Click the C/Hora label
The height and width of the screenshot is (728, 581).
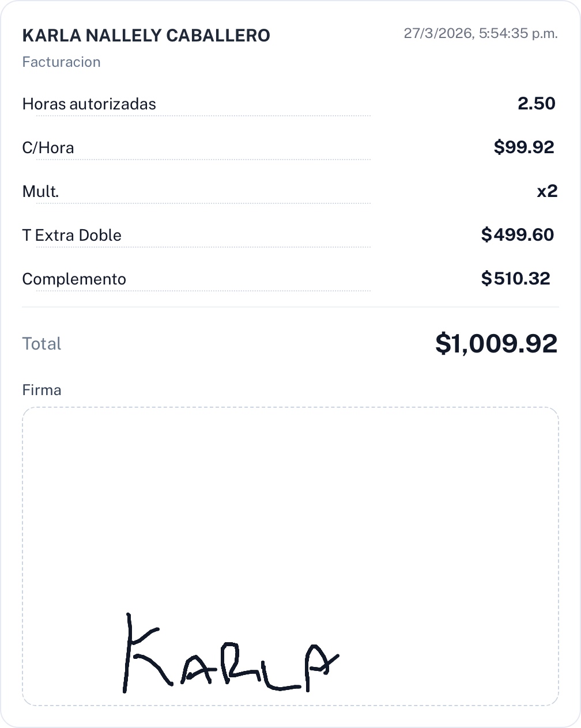[x=48, y=148]
